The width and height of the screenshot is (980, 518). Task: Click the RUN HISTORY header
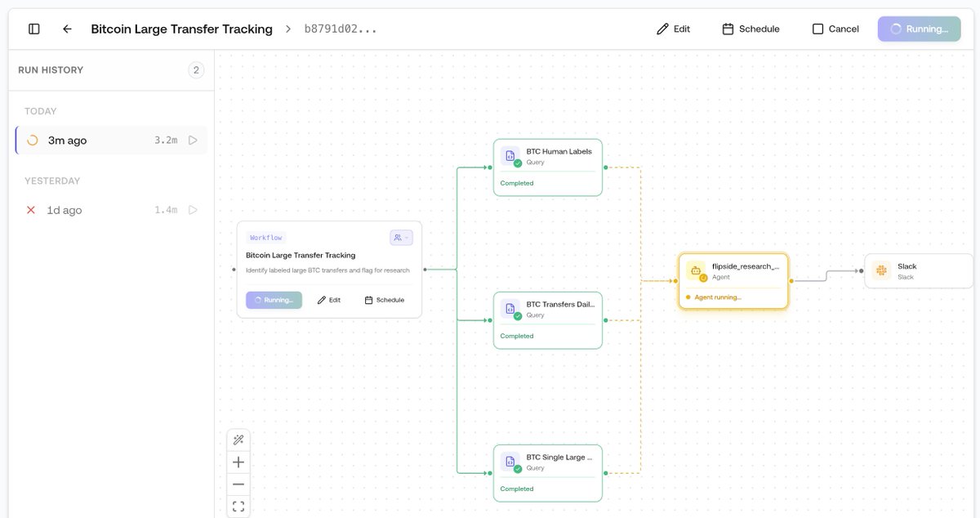51,70
